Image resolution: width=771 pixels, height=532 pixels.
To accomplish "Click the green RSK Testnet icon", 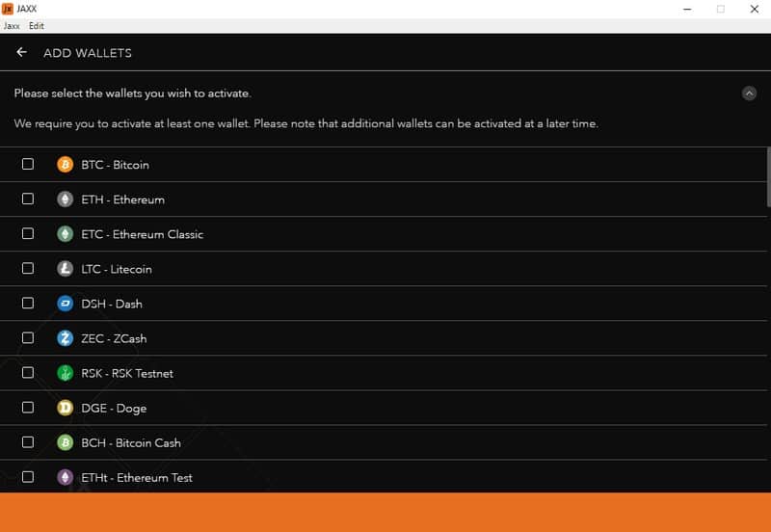I will coord(65,373).
